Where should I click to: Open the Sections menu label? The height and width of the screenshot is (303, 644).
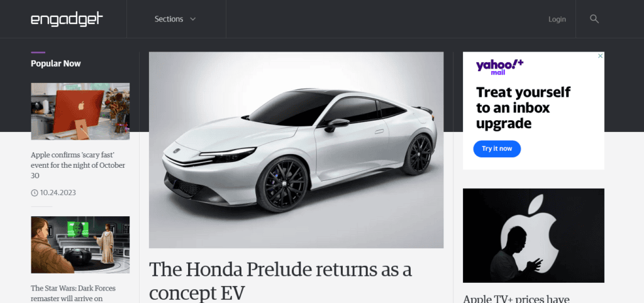coord(169,19)
